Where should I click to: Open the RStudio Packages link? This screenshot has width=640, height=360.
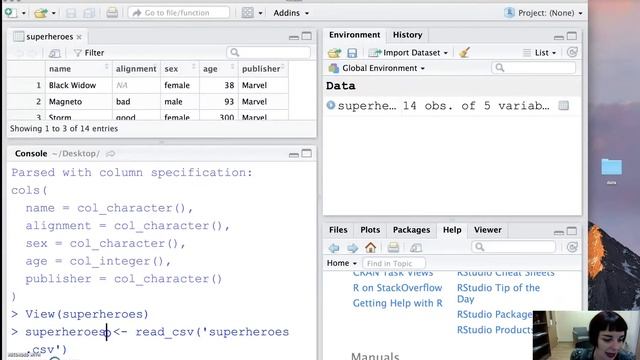click(494, 314)
